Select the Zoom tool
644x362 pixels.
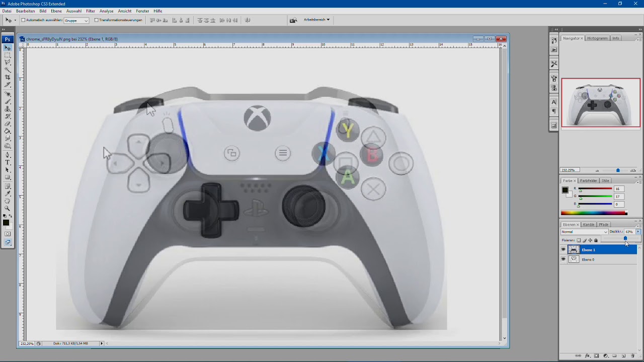click(8, 208)
